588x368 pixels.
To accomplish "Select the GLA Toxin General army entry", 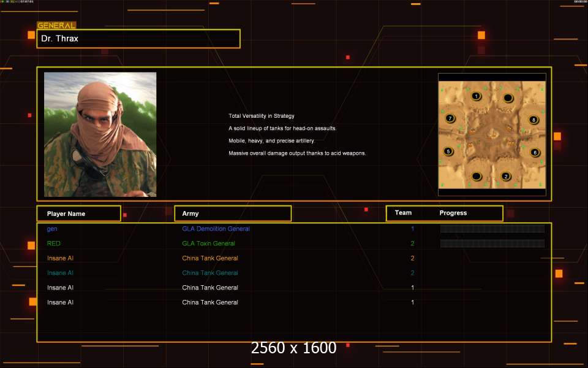I will coord(208,243).
